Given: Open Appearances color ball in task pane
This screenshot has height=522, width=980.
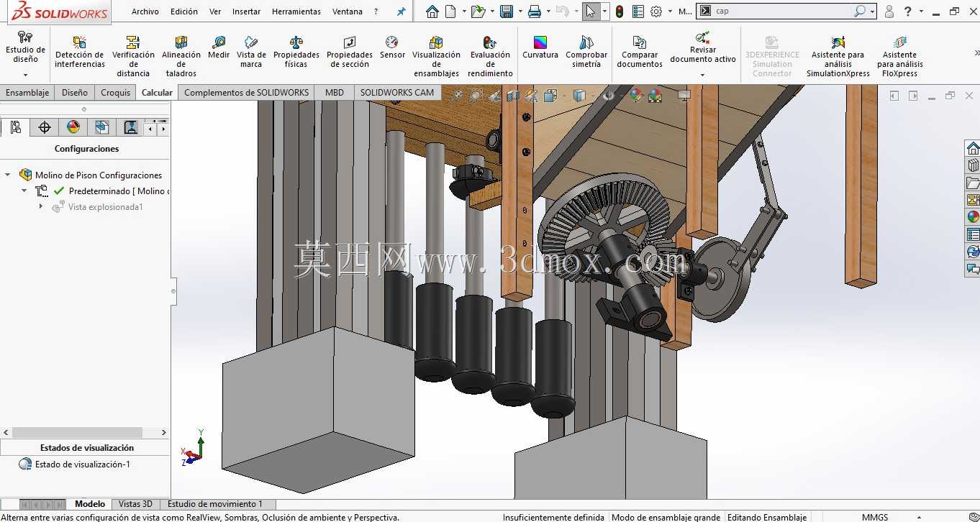Looking at the screenshot, I should point(973,216).
